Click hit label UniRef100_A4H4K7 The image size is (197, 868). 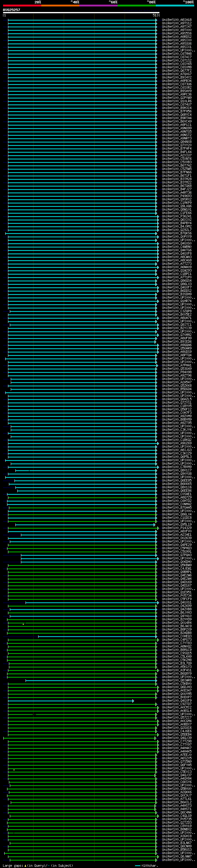(177, 748)
